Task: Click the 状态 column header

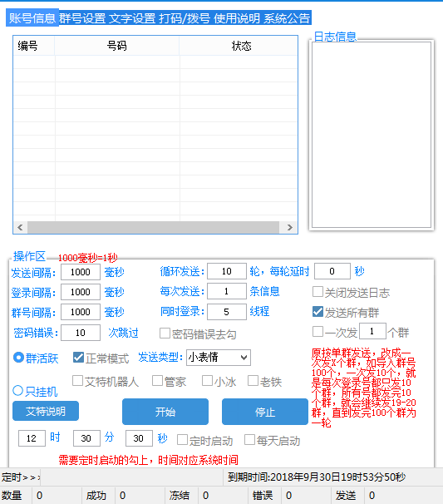Action: tap(239, 46)
